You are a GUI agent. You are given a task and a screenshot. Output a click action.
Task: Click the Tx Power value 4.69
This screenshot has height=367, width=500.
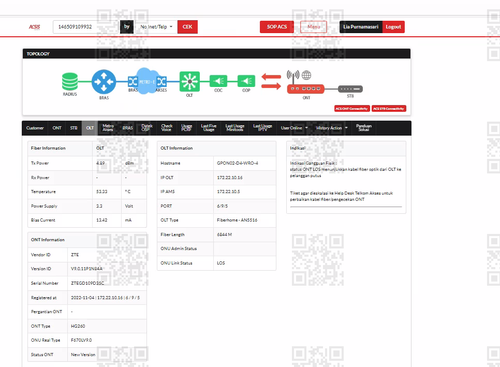click(100, 163)
